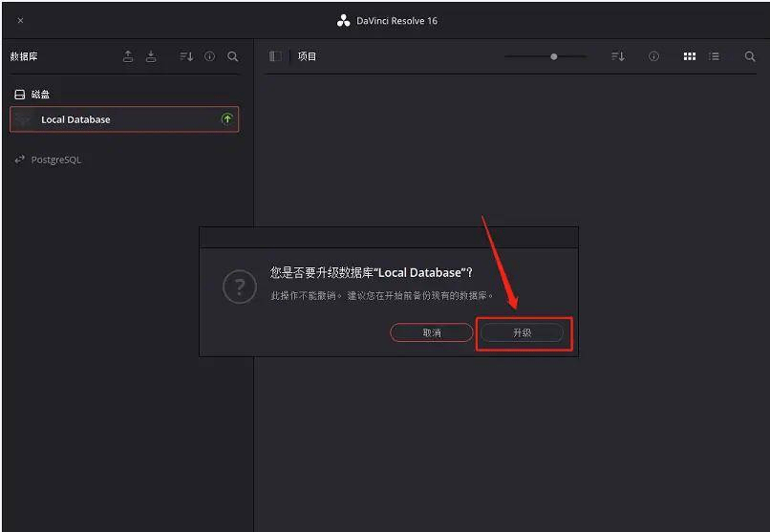The height and width of the screenshot is (532, 770).
Task: Show project info icon in projects toolbar
Action: click(x=653, y=56)
